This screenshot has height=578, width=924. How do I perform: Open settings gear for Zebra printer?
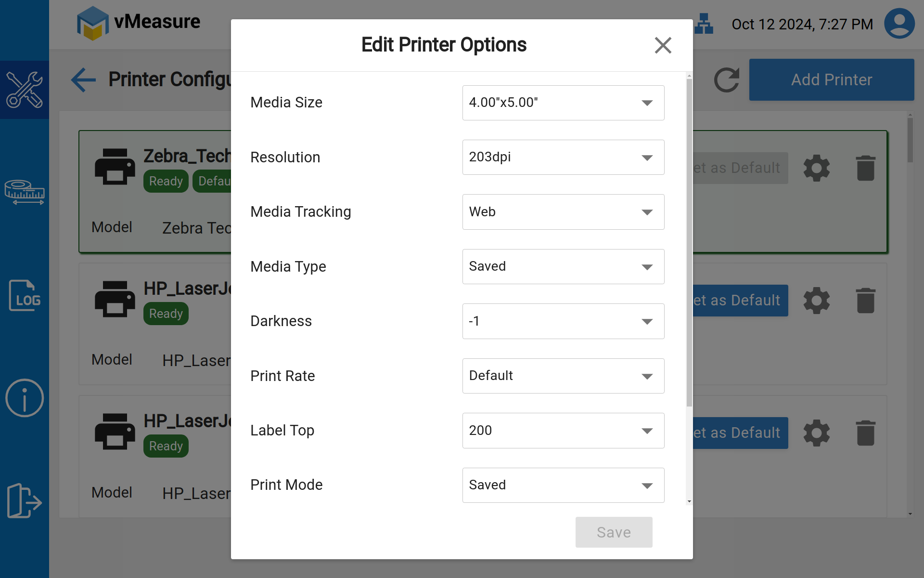click(x=817, y=168)
